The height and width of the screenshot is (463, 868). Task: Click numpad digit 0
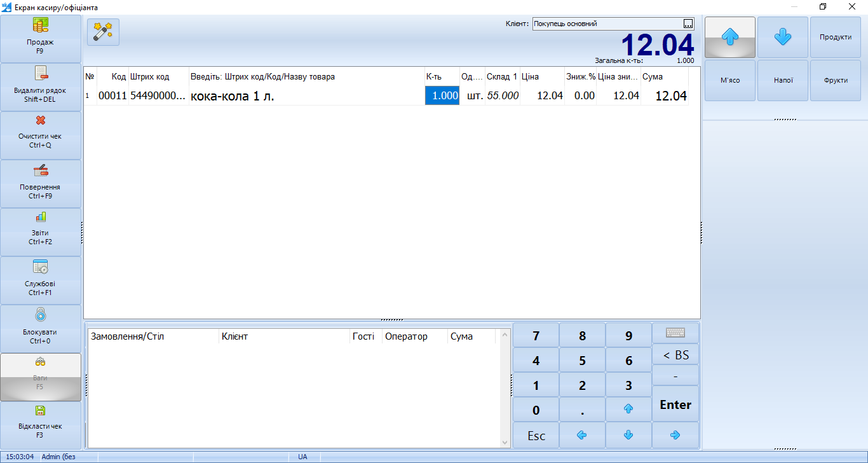536,410
